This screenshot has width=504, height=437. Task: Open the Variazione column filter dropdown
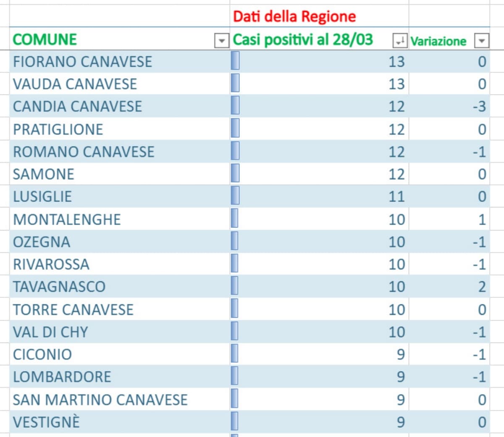[x=481, y=41]
